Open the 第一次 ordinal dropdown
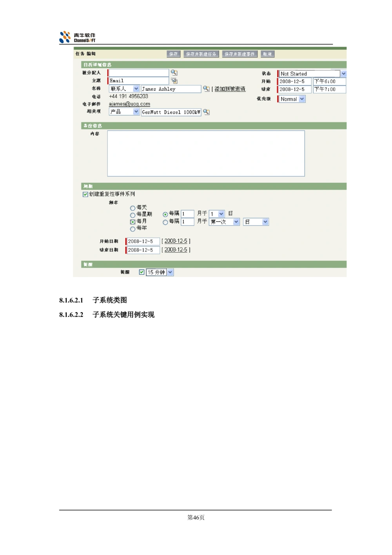Image resolution: width=392 pixels, height=555 pixels. click(x=236, y=222)
